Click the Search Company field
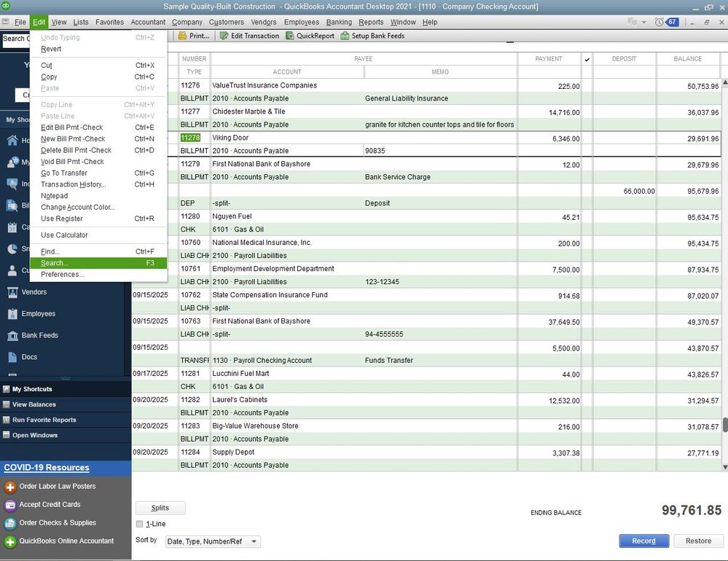Screen dimensions: 728x561 (15, 39)
